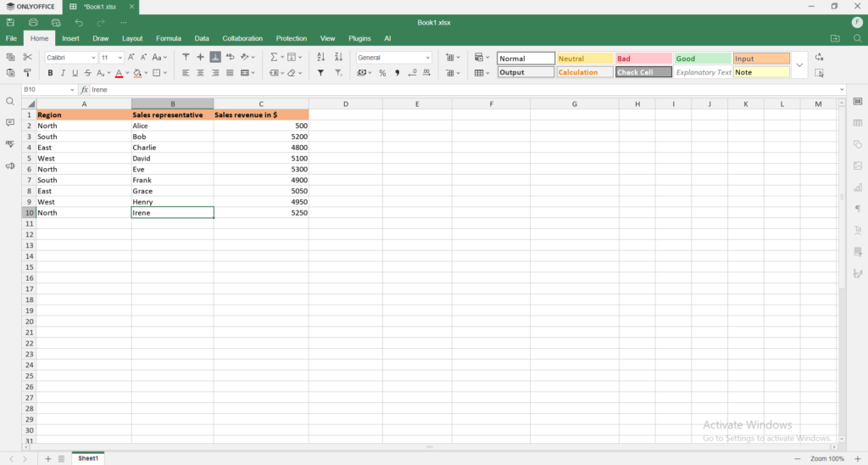Expand the formula bar
The height and width of the screenshot is (465, 868).
point(842,90)
